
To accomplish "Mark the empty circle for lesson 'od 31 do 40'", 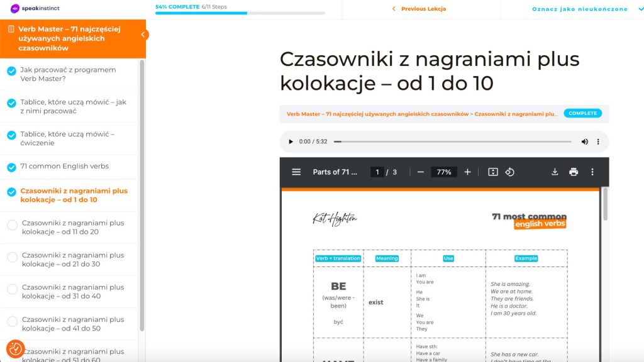I will (13, 289).
